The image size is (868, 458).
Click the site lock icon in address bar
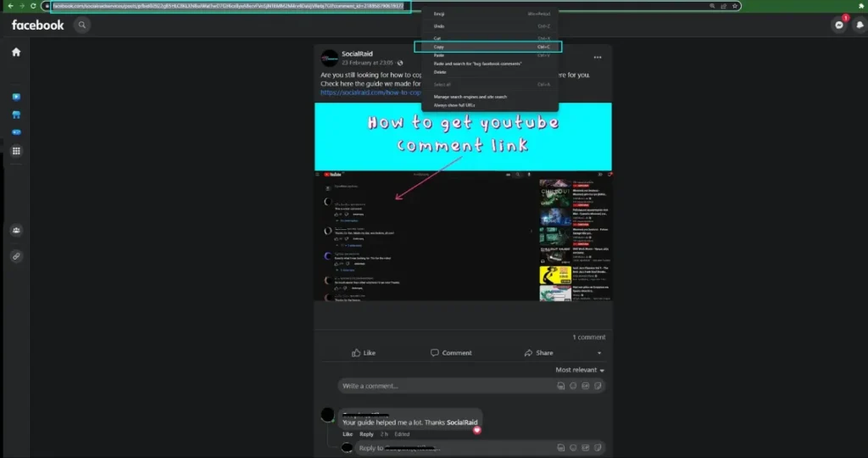(47, 6)
